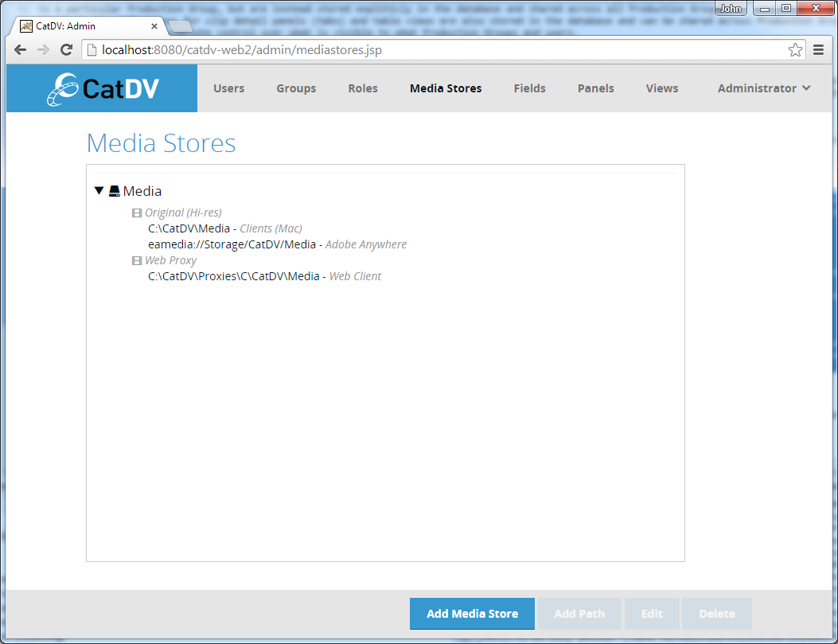The image size is (838, 644).
Task: Click the Media drive icon
Action: coord(115,191)
